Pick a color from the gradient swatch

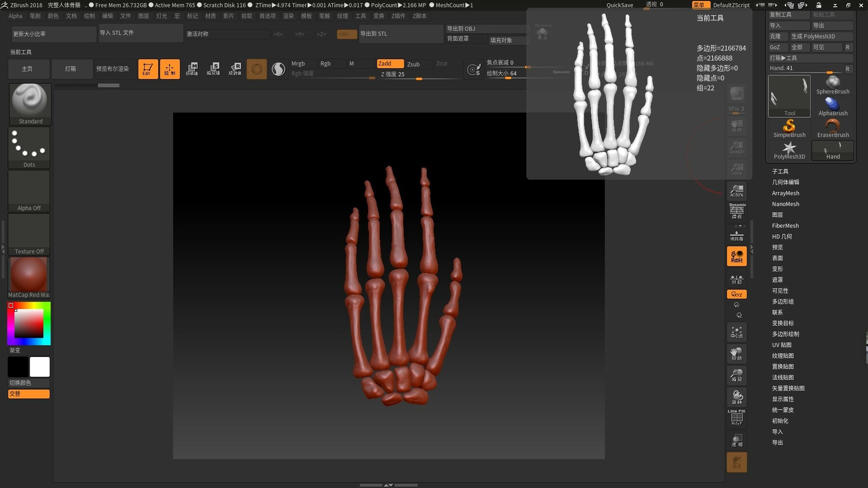(29, 323)
